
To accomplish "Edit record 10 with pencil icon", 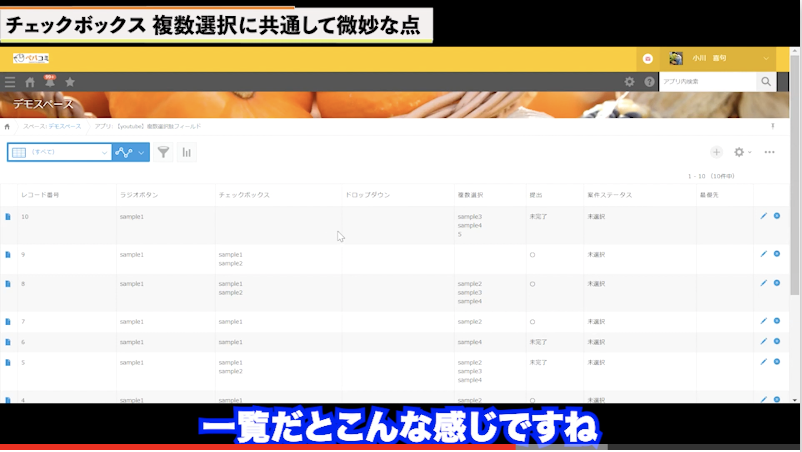I will [x=763, y=216].
